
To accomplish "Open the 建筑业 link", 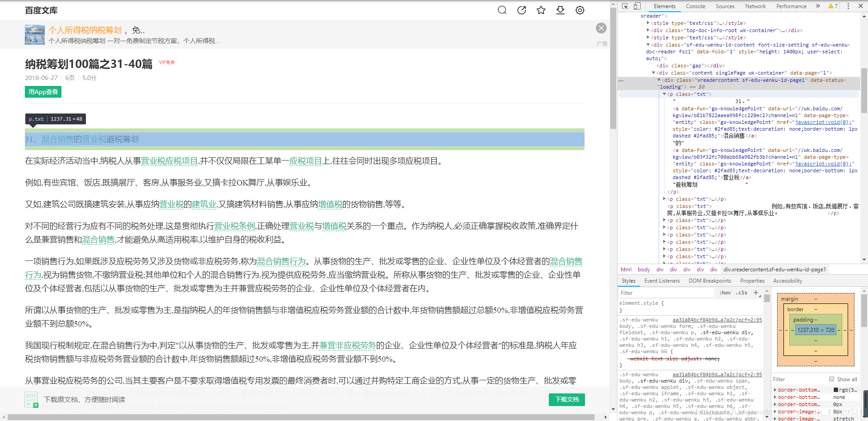I will [x=204, y=204].
